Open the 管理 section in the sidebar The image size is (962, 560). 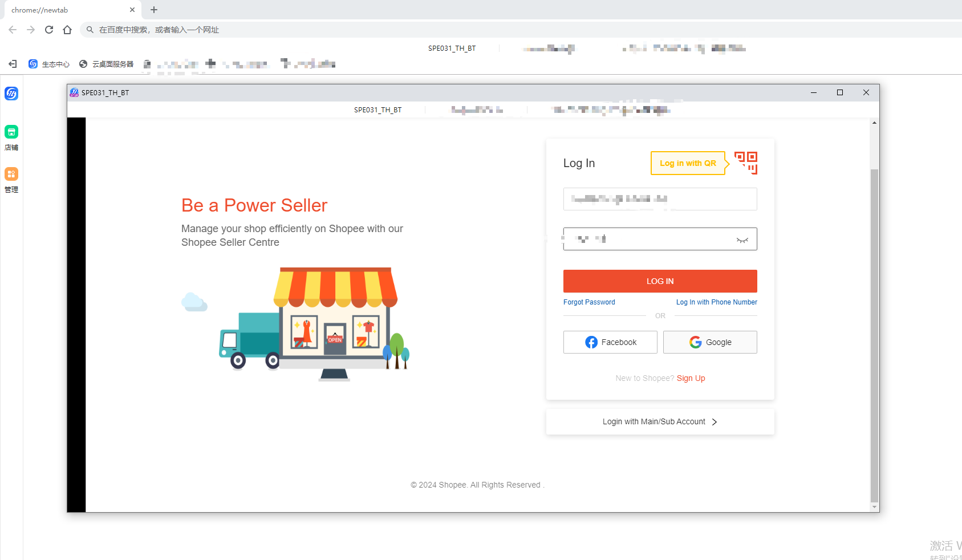(x=11, y=180)
